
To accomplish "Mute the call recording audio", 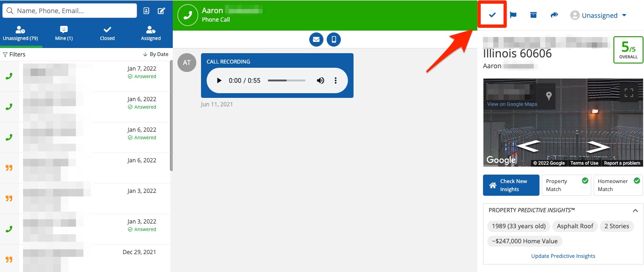I will pyautogui.click(x=321, y=80).
